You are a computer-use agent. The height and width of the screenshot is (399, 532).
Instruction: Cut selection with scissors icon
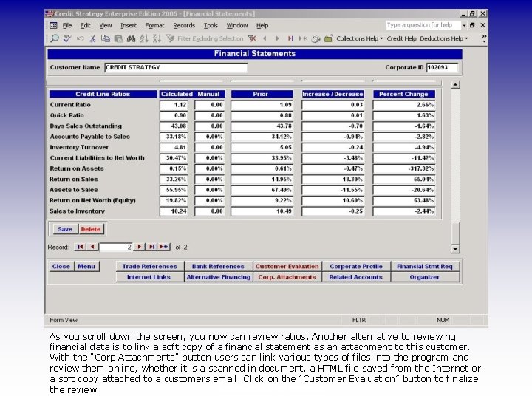point(92,38)
